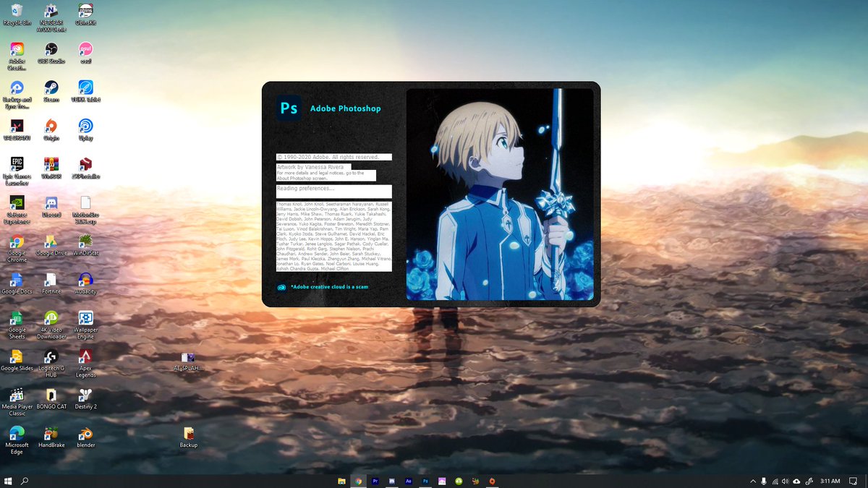
Task: Open Premiere Pro from the taskbar
Action: pyautogui.click(x=375, y=481)
